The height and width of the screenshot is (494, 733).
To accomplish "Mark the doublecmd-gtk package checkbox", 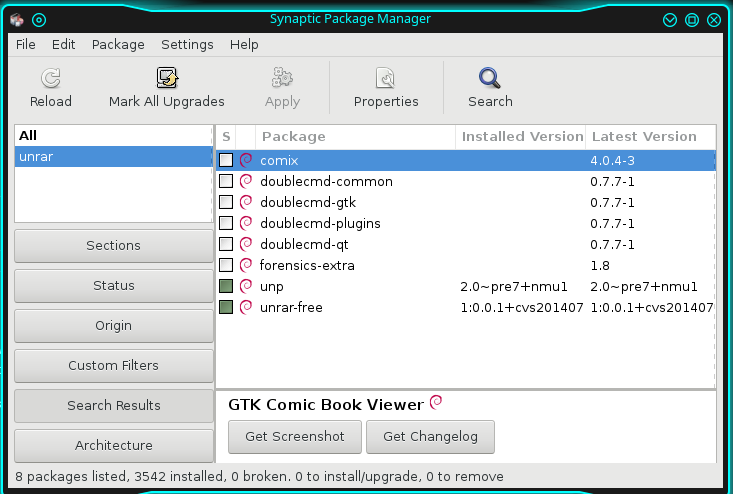I will (226, 202).
